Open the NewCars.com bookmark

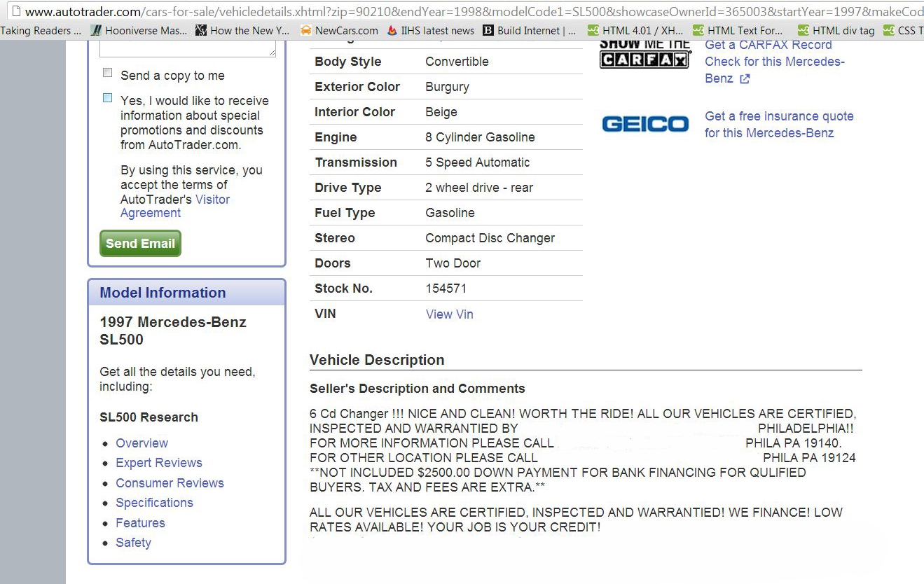(339, 31)
